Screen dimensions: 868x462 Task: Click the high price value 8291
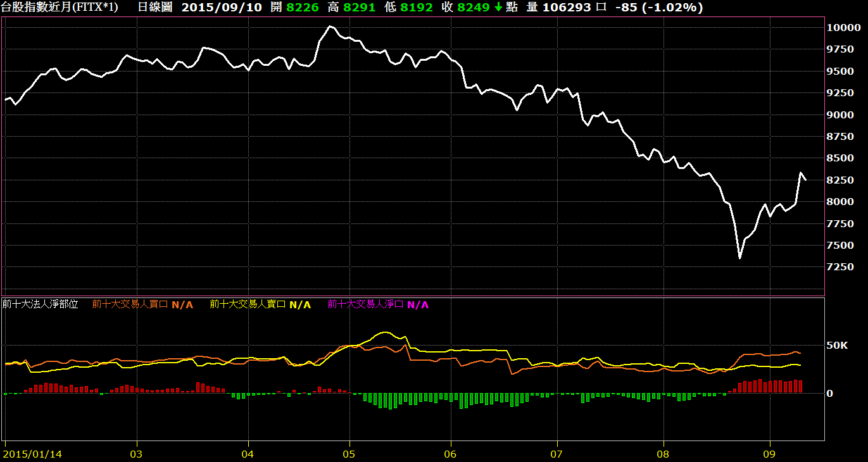point(362,8)
